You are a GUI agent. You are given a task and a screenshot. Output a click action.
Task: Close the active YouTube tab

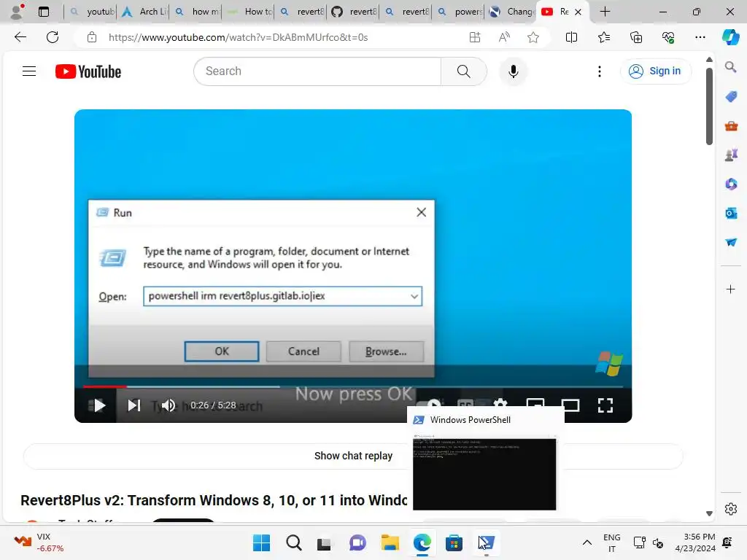coord(578,12)
